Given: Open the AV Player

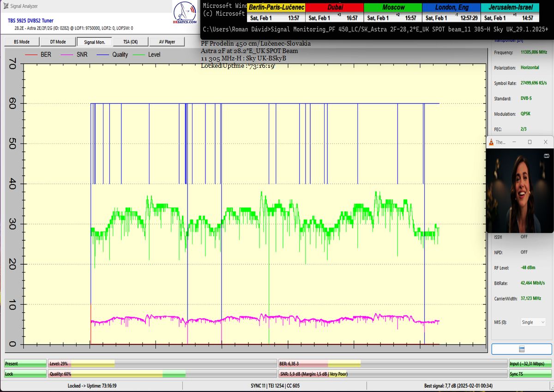Looking at the screenshot, I should (x=167, y=42).
